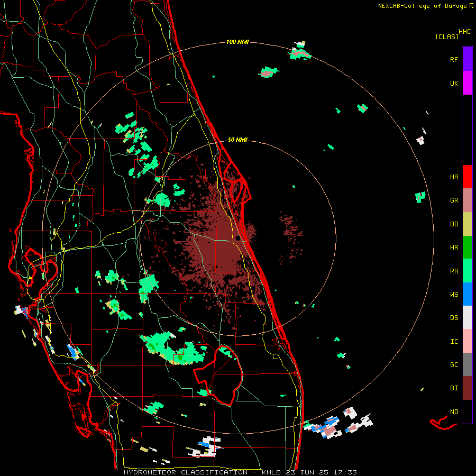Click the 50 NMI range ring label

pyautogui.click(x=237, y=140)
